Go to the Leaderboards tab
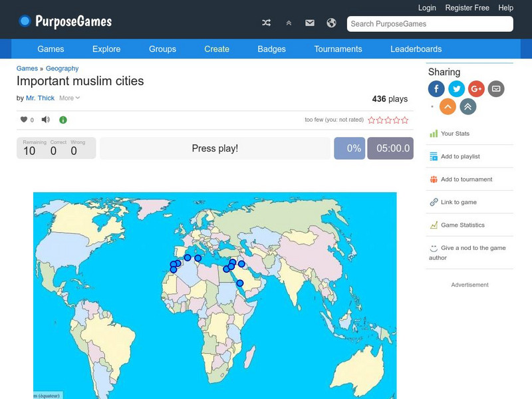This screenshot has height=399, width=532. coord(416,49)
